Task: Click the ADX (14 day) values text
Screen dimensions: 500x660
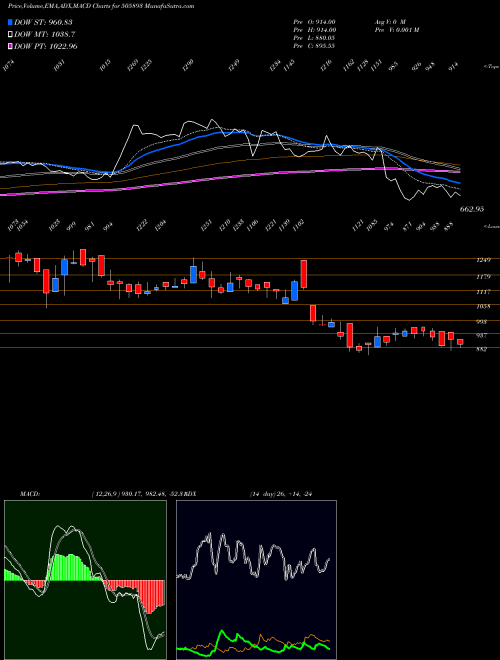Action: pyautogui.click(x=280, y=494)
